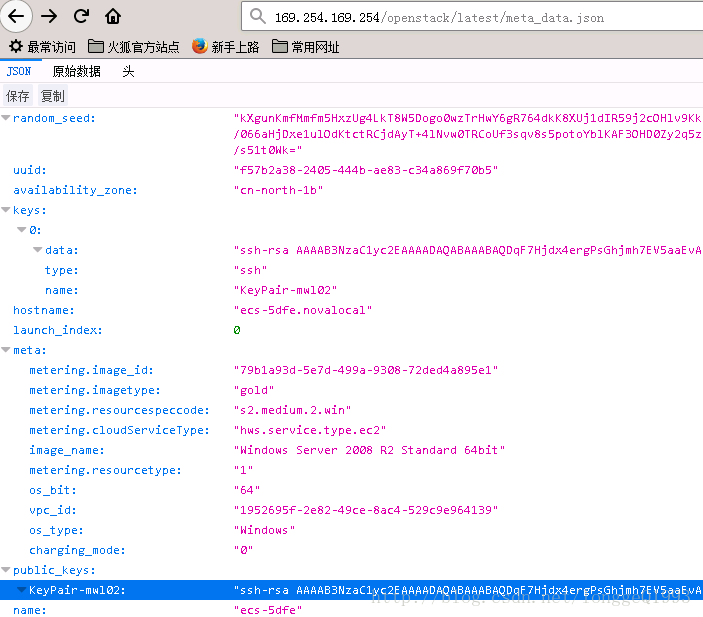Select the os_bit row

pos(352,490)
